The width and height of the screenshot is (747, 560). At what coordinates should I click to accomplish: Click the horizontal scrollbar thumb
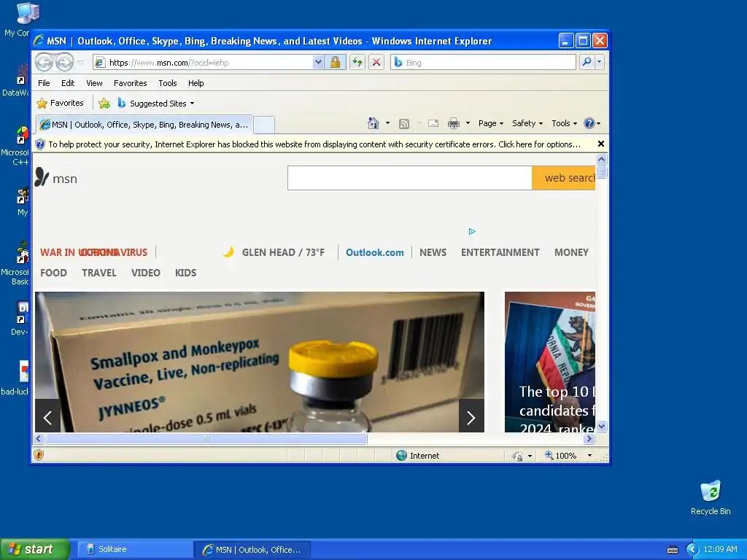(x=206, y=438)
